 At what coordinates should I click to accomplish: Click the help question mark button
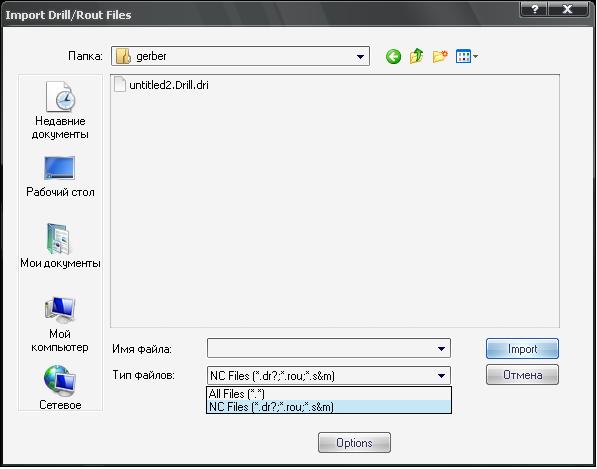(535, 9)
